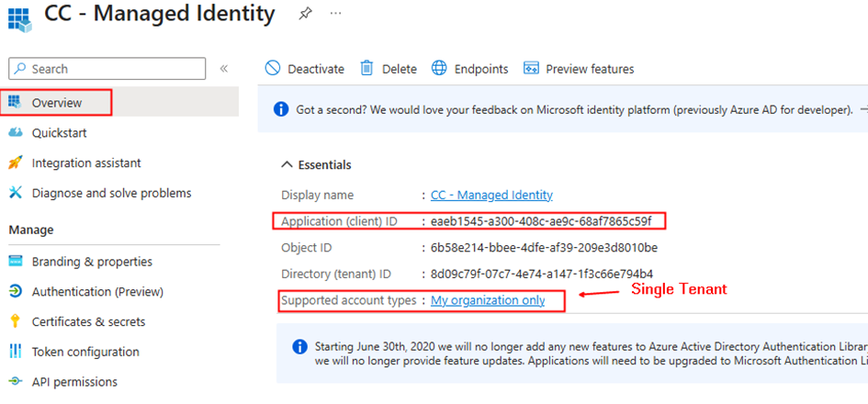Click the Delete trash can icon
868x404 pixels.
tap(367, 69)
